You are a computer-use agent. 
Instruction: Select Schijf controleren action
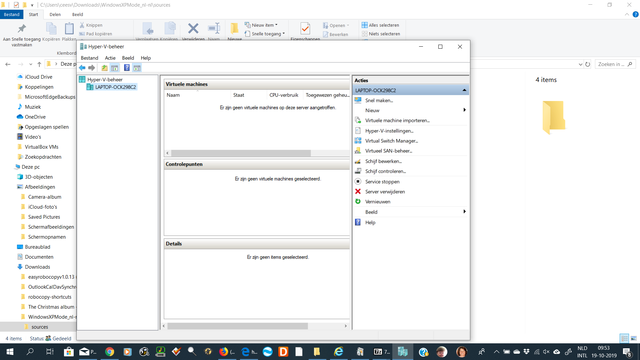coord(385,171)
